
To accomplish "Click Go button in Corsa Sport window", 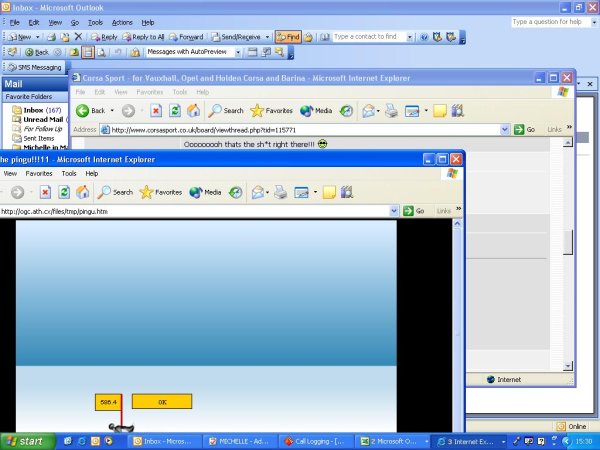I will 524,130.
